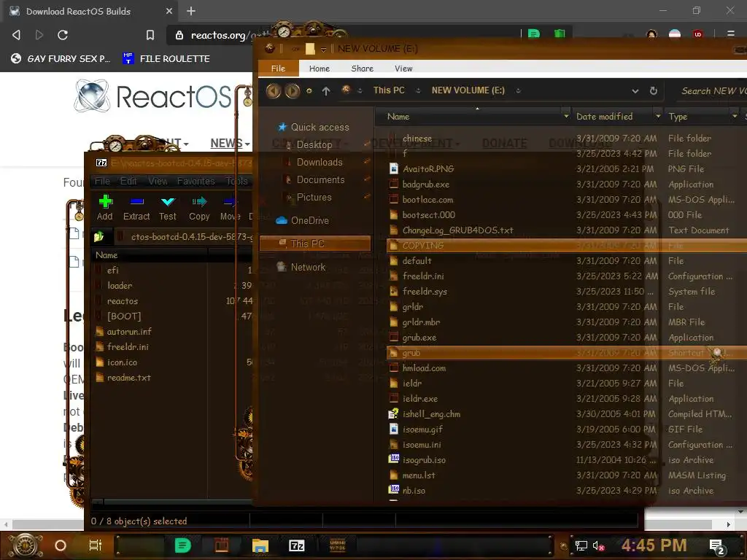747x560 pixels.
Task: Go back in the browser
Action: point(16,35)
